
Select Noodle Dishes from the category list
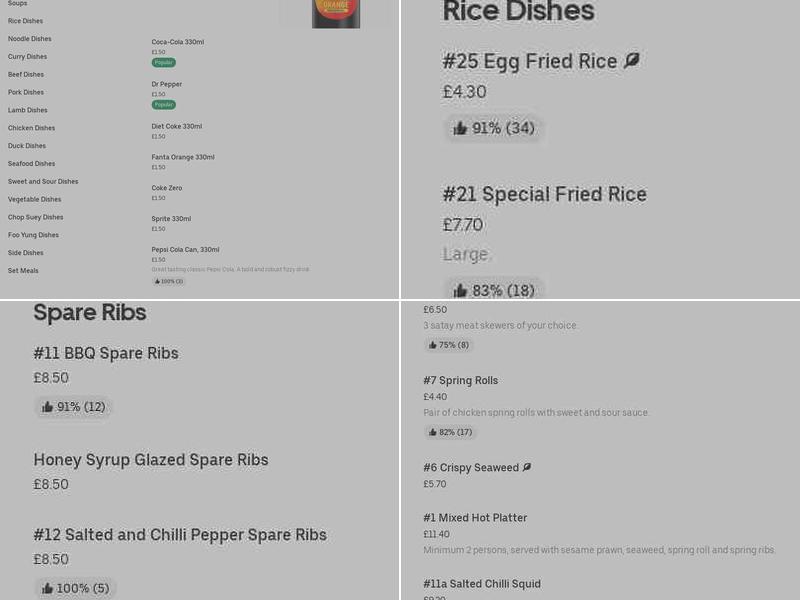[x=28, y=39]
